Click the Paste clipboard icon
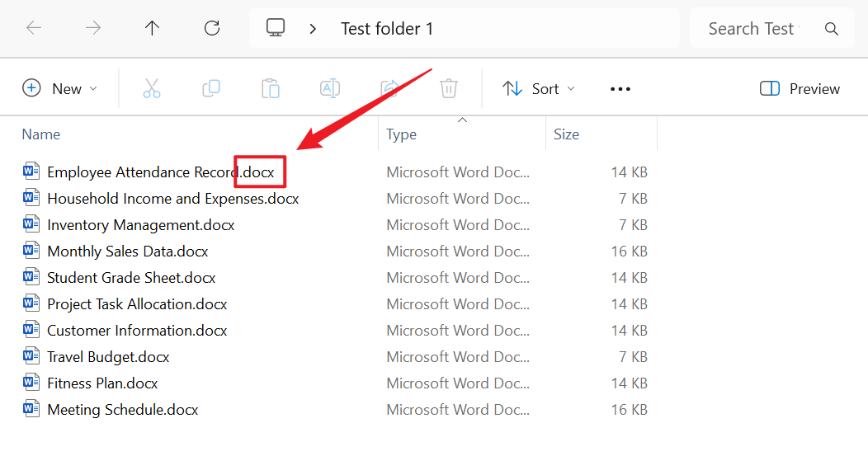This screenshot has width=868, height=456. [x=271, y=89]
